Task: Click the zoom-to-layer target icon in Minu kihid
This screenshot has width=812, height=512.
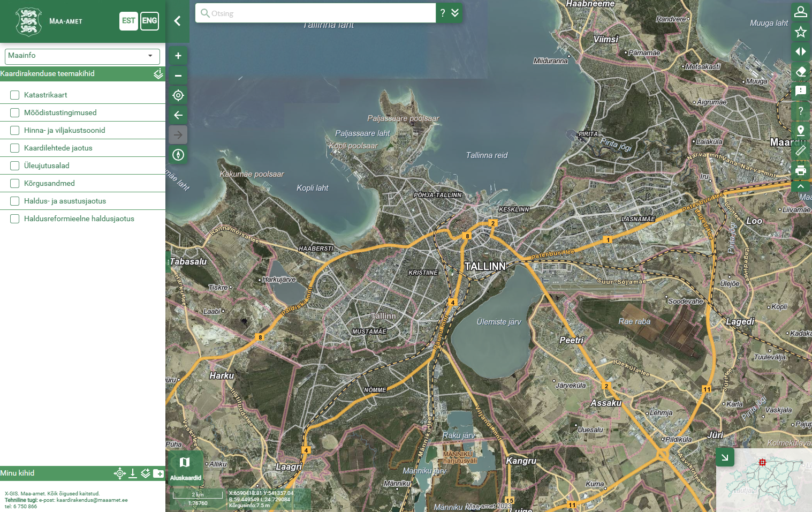Action: click(119, 473)
